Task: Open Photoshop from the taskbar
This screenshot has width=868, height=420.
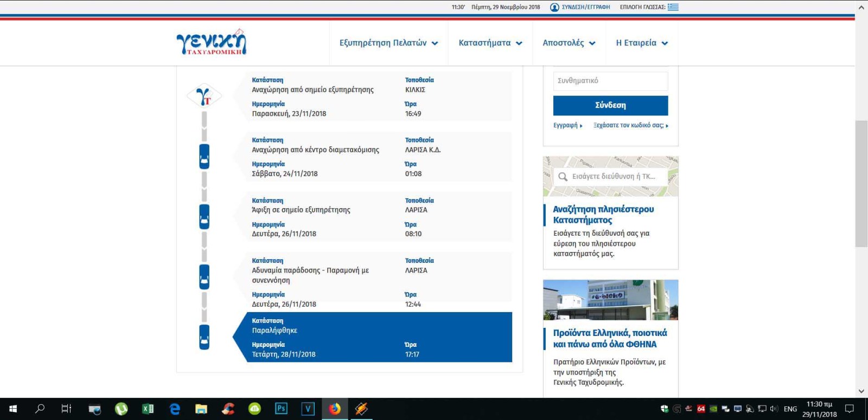Action: point(281,409)
